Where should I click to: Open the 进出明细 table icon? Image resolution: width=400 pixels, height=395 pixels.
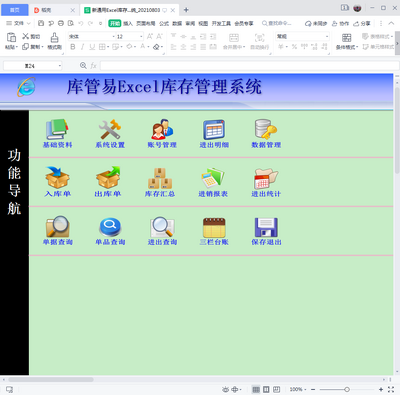pos(214,129)
